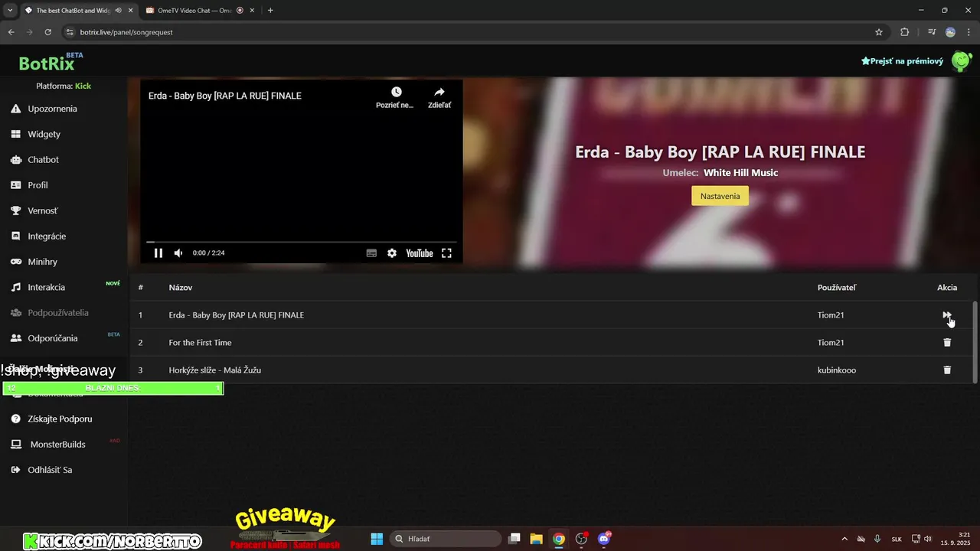Click the BotRix logo
Image resolution: width=980 pixels, height=551 pixels.
pyautogui.click(x=47, y=63)
